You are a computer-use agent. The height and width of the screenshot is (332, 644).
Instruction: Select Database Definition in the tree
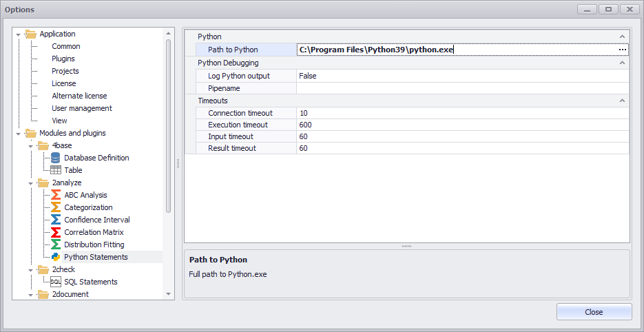tap(96, 158)
